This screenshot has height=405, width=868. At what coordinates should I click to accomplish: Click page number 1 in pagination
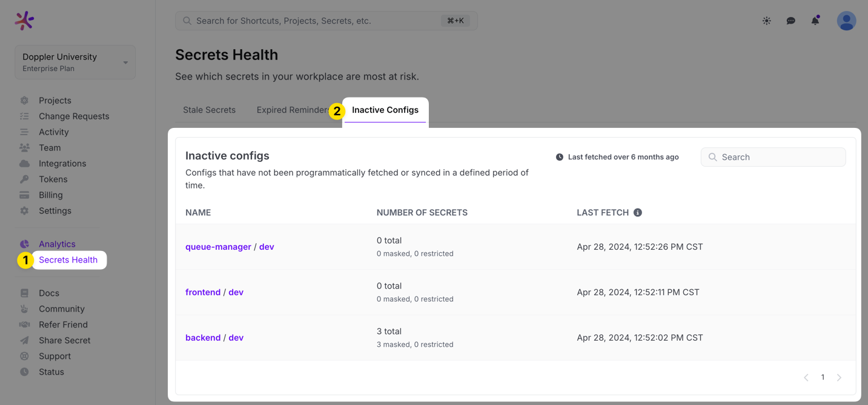pos(823,378)
